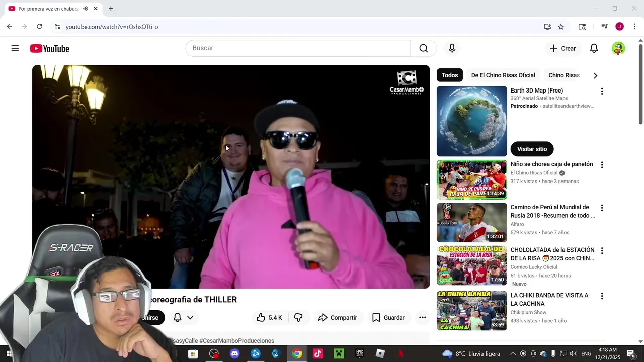The height and width of the screenshot is (362, 644).
Task: Go to the YouTube home logo
Action: click(49, 48)
